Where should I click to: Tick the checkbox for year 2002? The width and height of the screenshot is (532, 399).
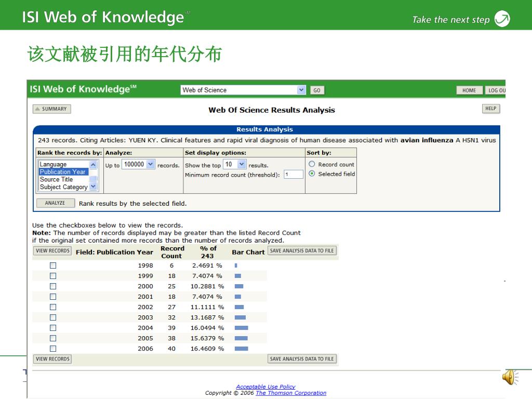tap(53, 307)
